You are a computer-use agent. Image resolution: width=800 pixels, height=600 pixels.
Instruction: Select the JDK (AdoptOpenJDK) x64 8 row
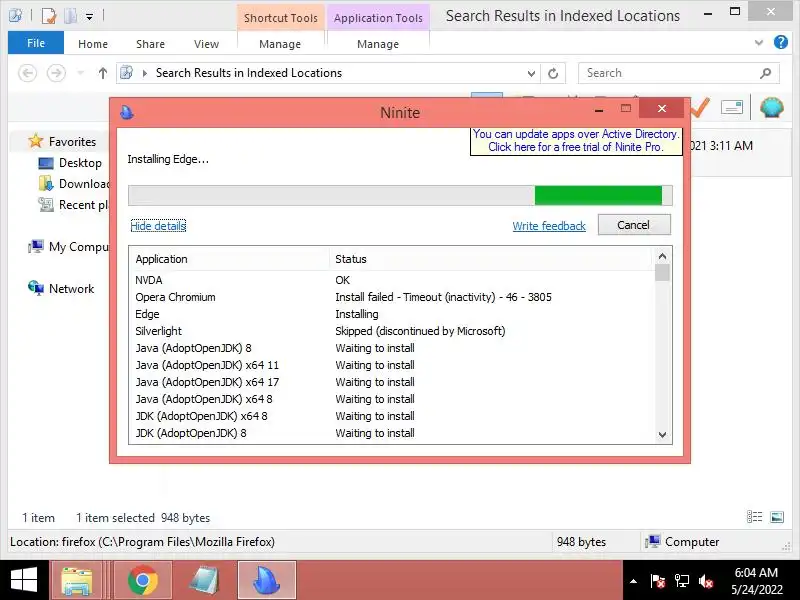[x=391, y=416]
